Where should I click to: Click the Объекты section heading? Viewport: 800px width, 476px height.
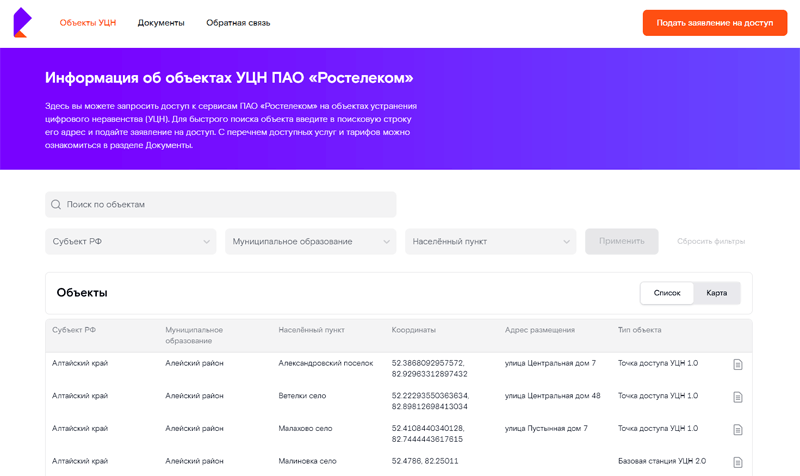[82, 293]
